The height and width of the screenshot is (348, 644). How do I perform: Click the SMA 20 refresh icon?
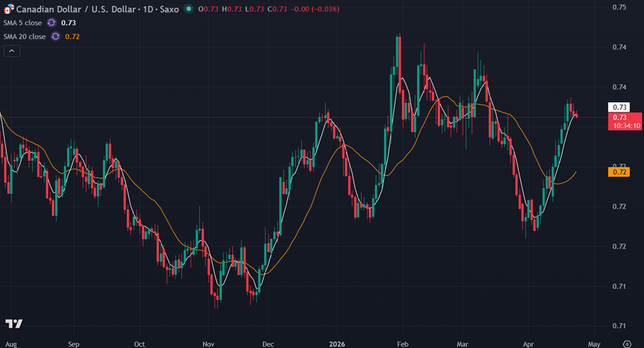point(55,36)
